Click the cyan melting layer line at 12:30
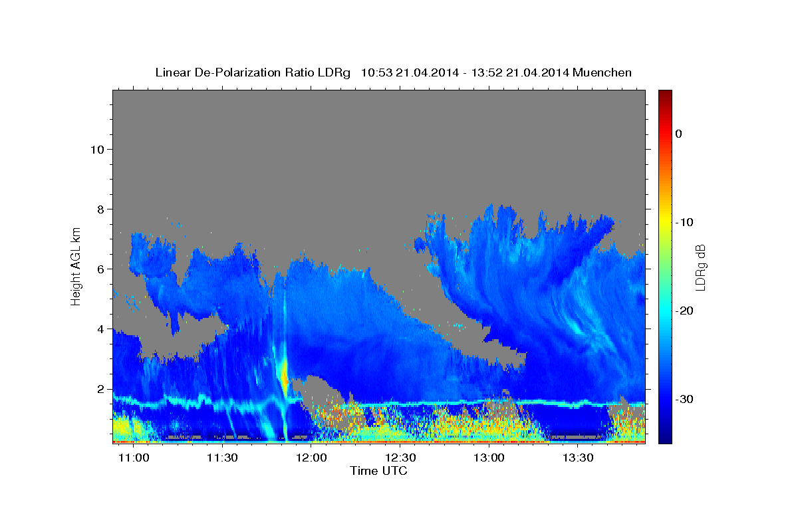The width and height of the screenshot is (798, 532). (400, 404)
